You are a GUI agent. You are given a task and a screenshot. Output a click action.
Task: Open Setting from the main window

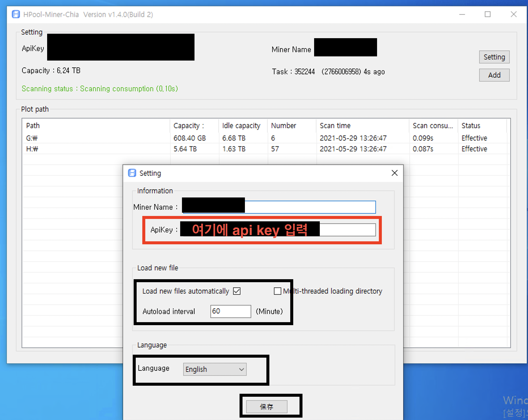[x=494, y=57]
